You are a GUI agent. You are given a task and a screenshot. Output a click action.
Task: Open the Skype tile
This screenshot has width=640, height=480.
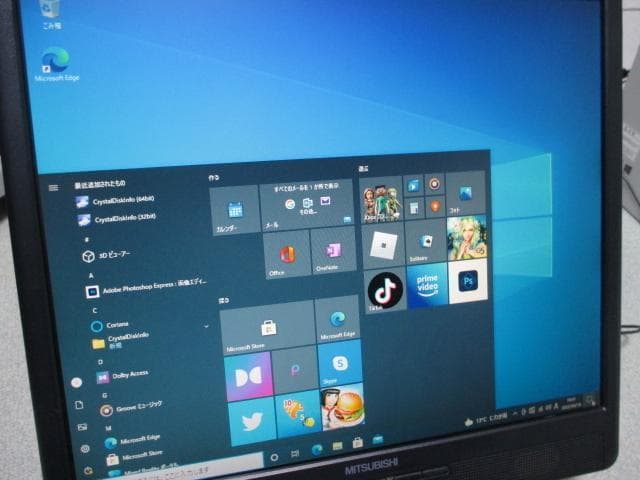(340, 363)
